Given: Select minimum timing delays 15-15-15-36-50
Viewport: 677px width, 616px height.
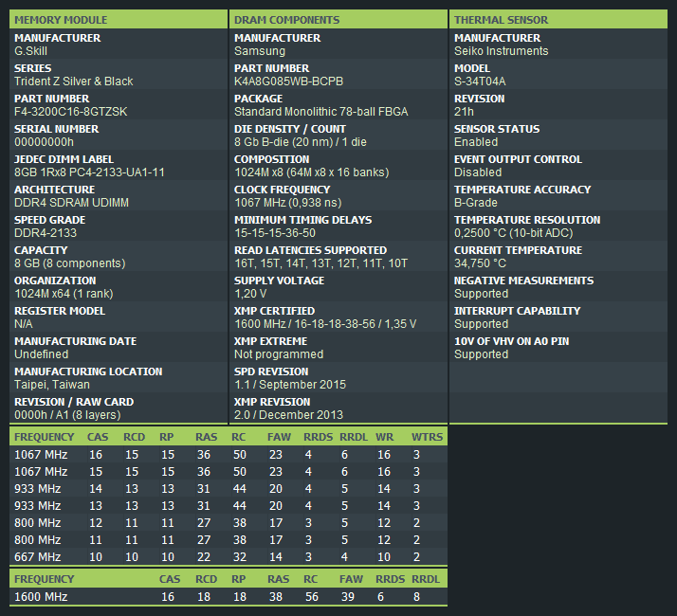Looking at the screenshot, I should 275,233.
